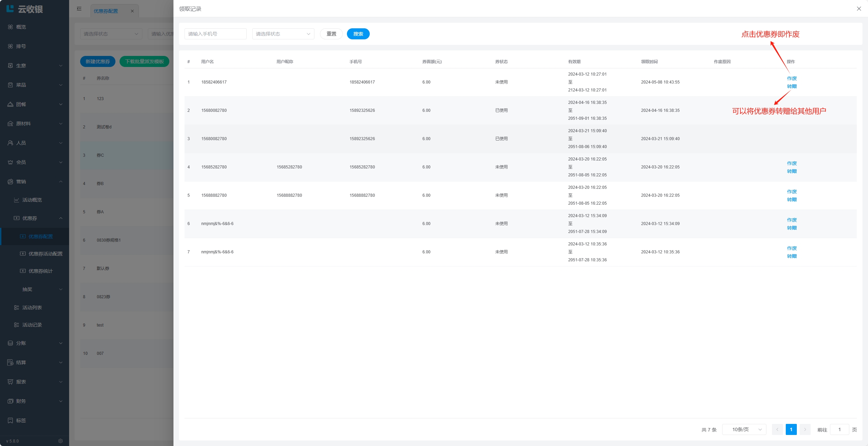The width and height of the screenshot is (868, 446).
Task: Close the 领取记录 drawer with X
Action: pos(859,9)
